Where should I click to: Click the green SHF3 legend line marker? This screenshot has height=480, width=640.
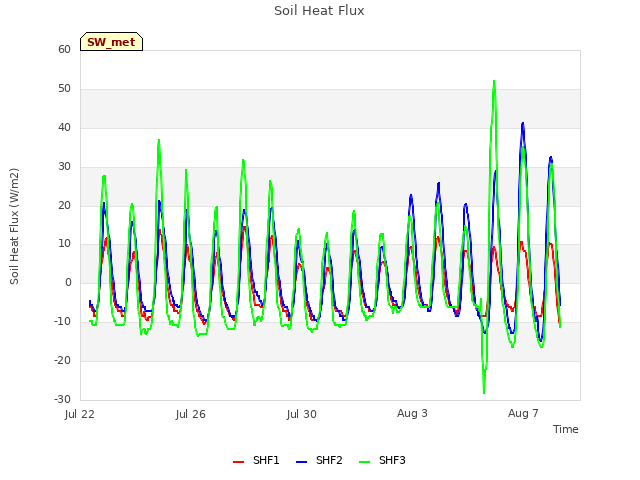(x=364, y=462)
